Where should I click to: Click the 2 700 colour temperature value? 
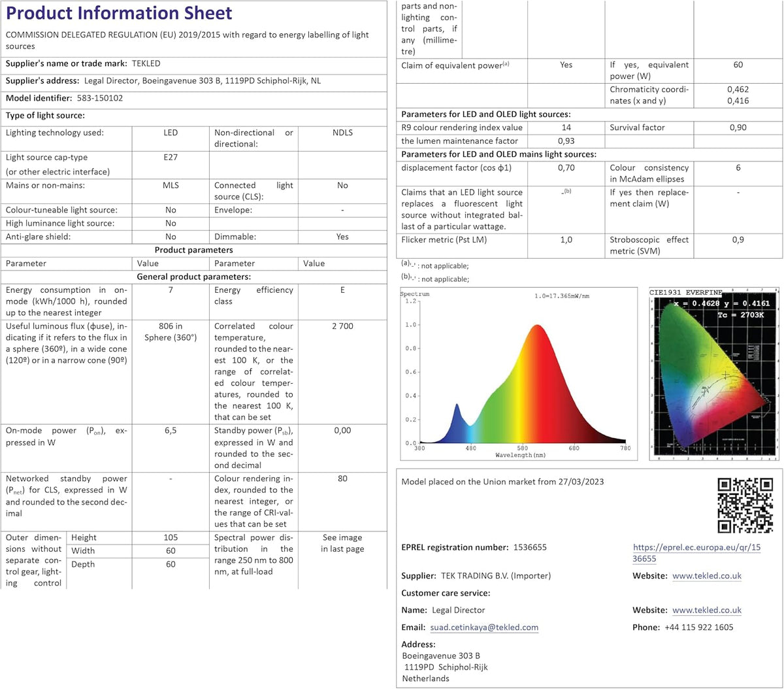pyautogui.click(x=342, y=326)
